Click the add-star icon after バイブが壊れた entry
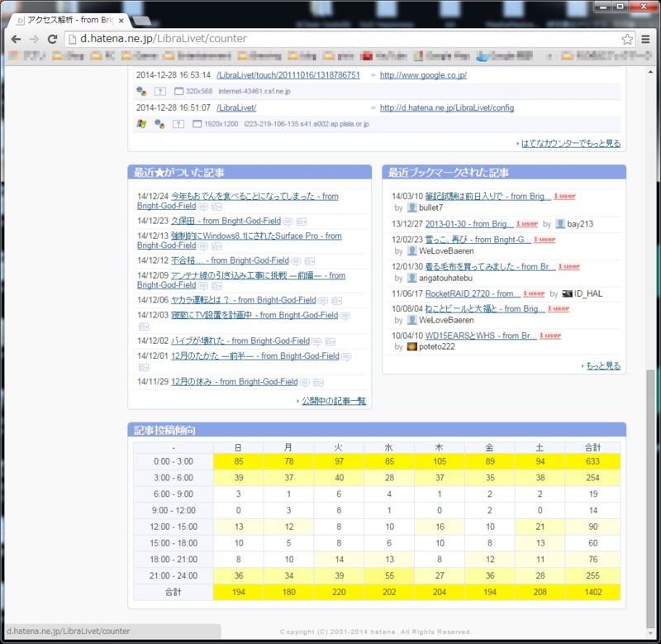The width and height of the screenshot is (661, 644). pyautogui.click(x=330, y=341)
